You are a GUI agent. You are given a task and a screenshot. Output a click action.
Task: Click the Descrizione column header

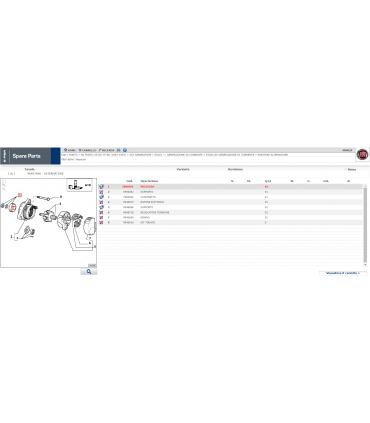[x=149, y=181]
